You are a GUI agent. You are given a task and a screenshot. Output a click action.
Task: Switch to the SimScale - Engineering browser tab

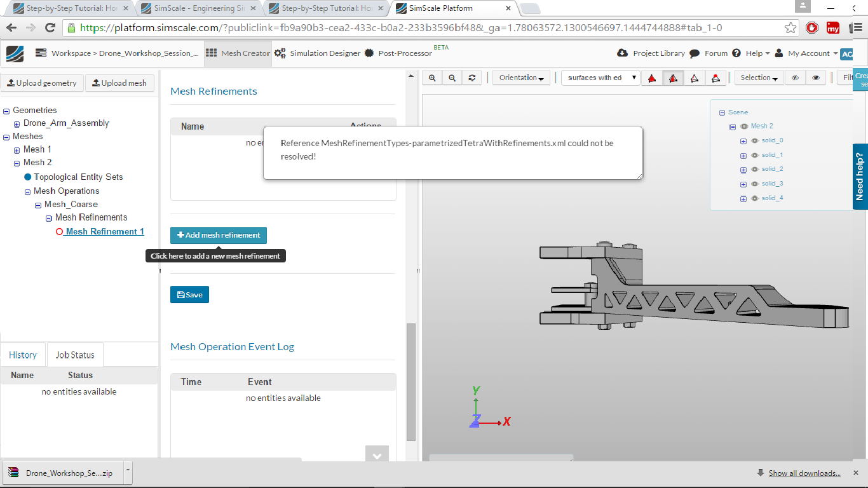point(200,8)
